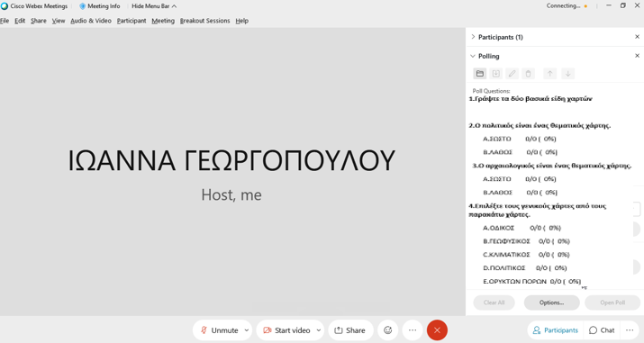Viewport: 644px width, 343px height.
Task: Click the Open Poll button
Action: coord(612,302)
